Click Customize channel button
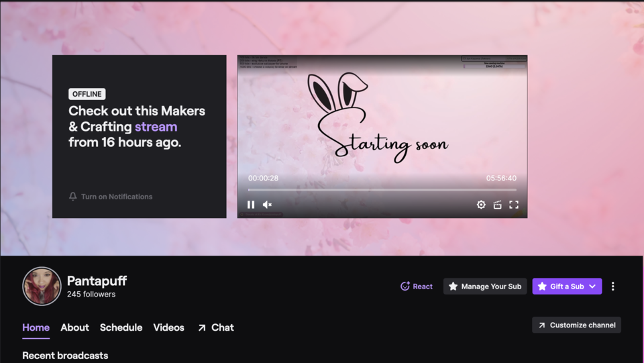This screenshot has height=363, width=644. [x=576, y=325]
